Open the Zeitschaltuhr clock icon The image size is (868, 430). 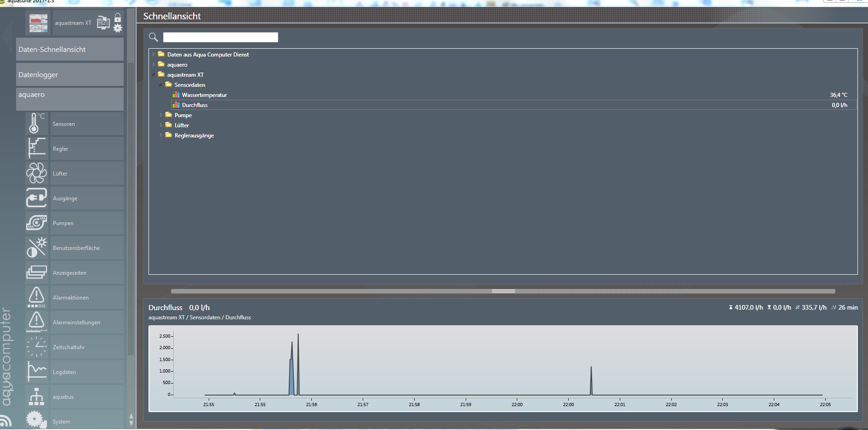[x=36, y=347]
